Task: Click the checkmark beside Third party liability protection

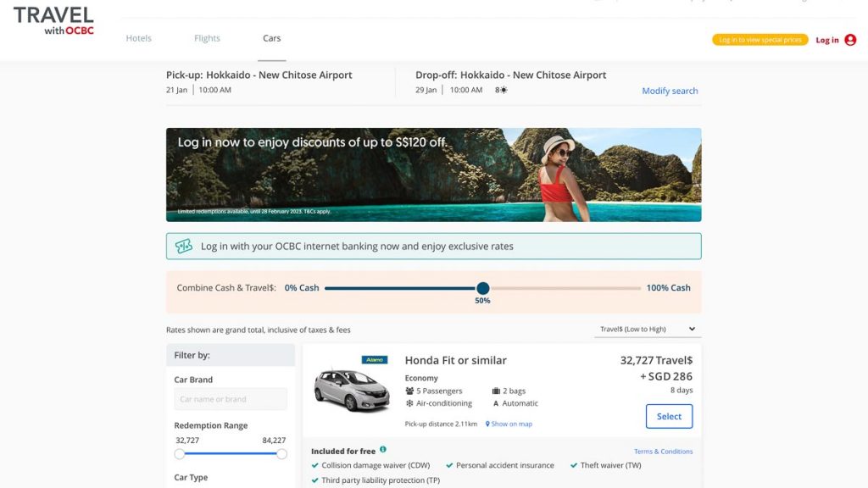Action: tap(315, 480)
